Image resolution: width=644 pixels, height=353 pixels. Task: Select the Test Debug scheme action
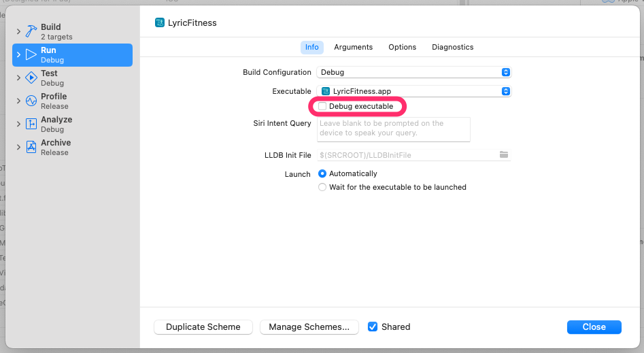[x=72, y=78]
